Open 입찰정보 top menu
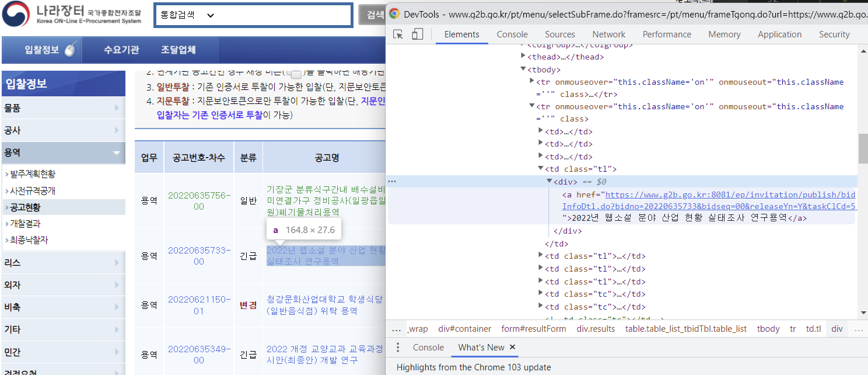Image resolution: width=868 pixels, height=375 pixels. [42, 50]
